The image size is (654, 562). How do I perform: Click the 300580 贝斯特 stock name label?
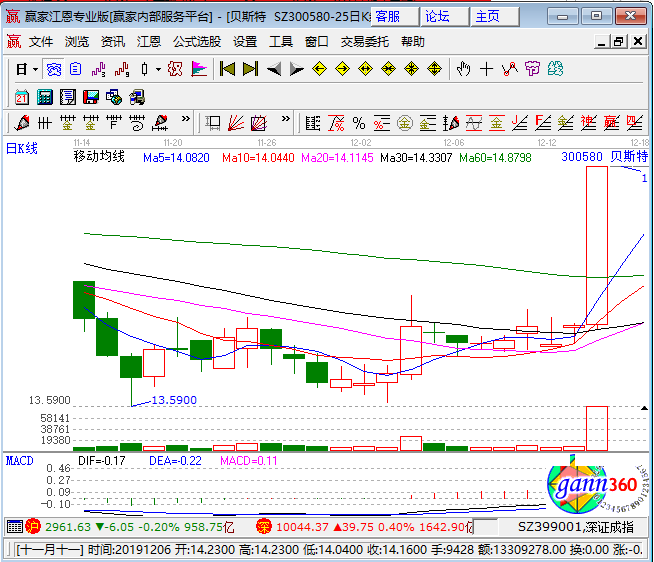[x=604, y=157]
